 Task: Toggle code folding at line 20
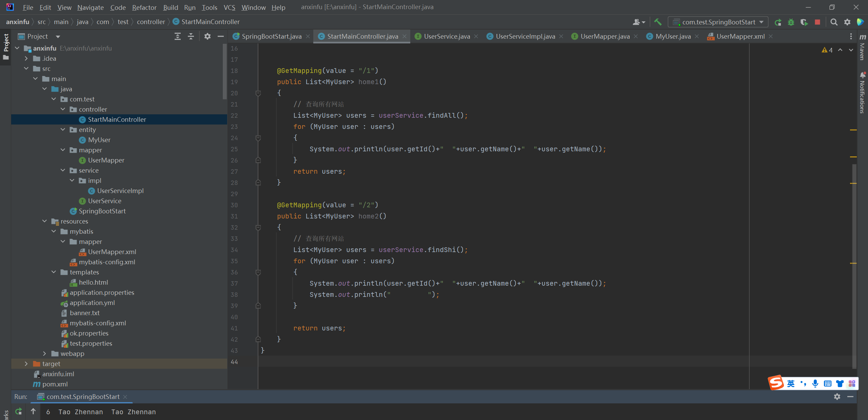[258, 93]
